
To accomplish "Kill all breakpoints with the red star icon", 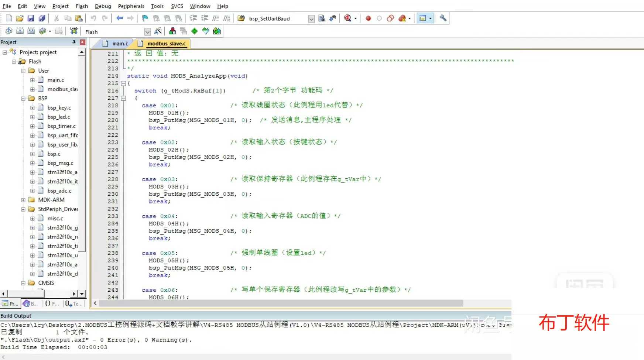I will pyautogui.click(x=402, y=18).
